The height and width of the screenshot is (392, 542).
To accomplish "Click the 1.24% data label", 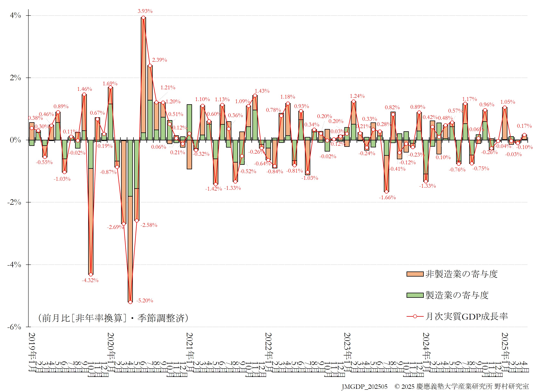I will (357, 96).
